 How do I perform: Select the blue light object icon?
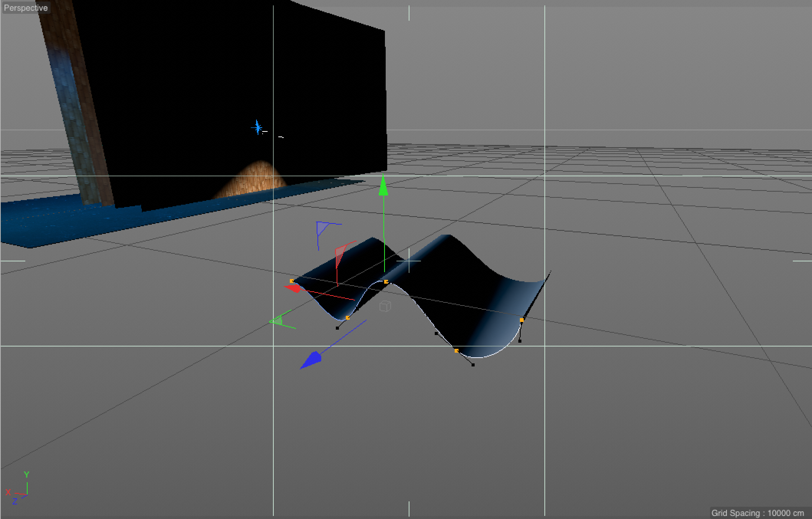258,127
